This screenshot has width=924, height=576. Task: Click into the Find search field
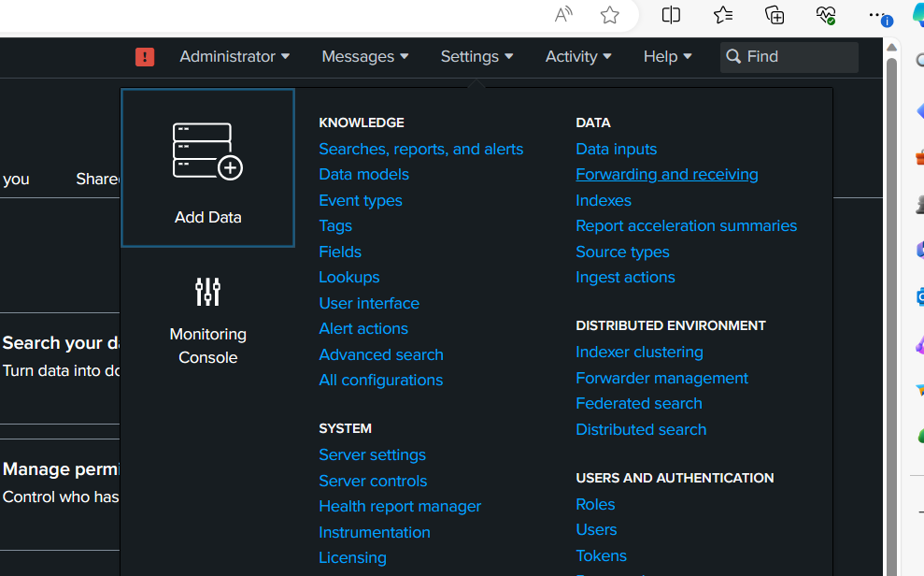(x=797, y=57)
